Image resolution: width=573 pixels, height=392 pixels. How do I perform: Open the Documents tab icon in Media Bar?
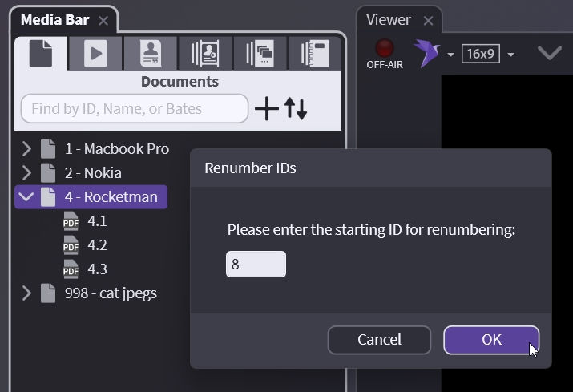(41, 53)
